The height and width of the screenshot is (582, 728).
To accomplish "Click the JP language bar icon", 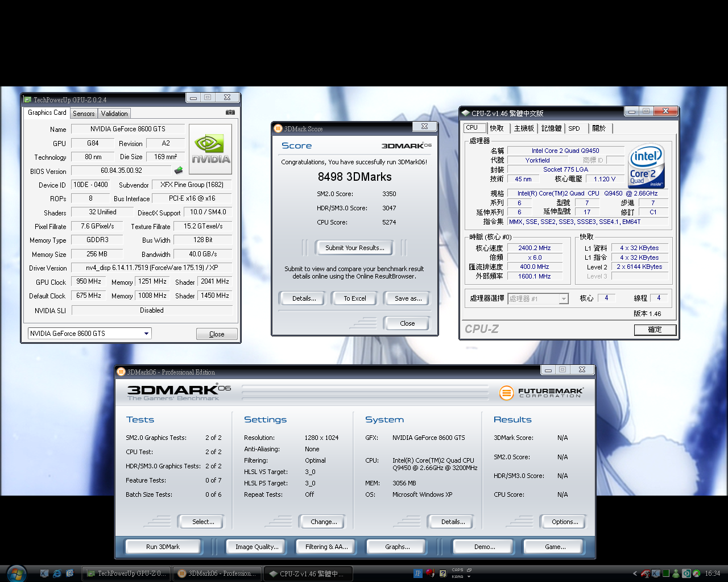I will 418,573.
